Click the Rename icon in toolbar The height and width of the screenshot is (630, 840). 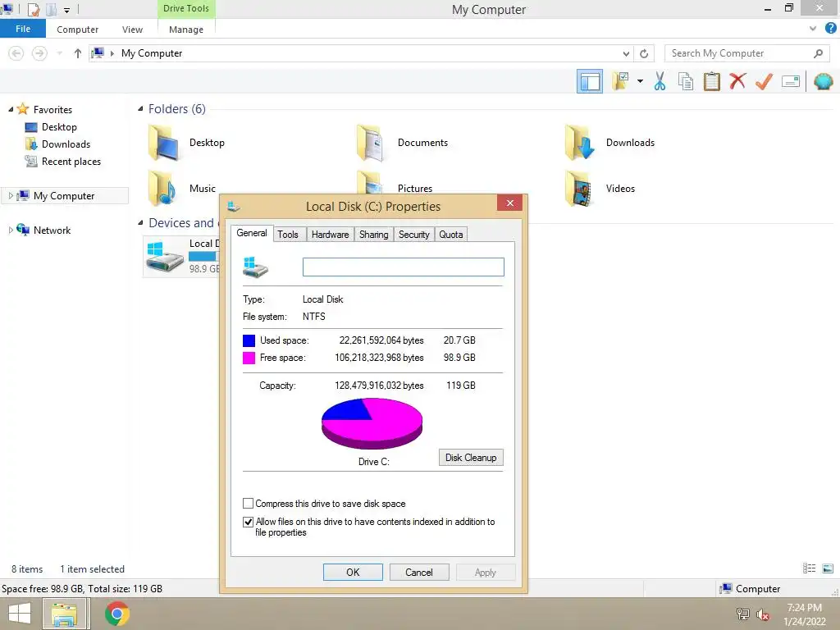click(x=791, y=81)
